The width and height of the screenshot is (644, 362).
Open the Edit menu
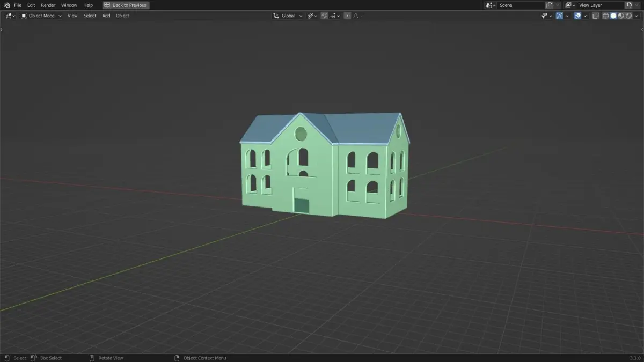[x=31, y=5]
